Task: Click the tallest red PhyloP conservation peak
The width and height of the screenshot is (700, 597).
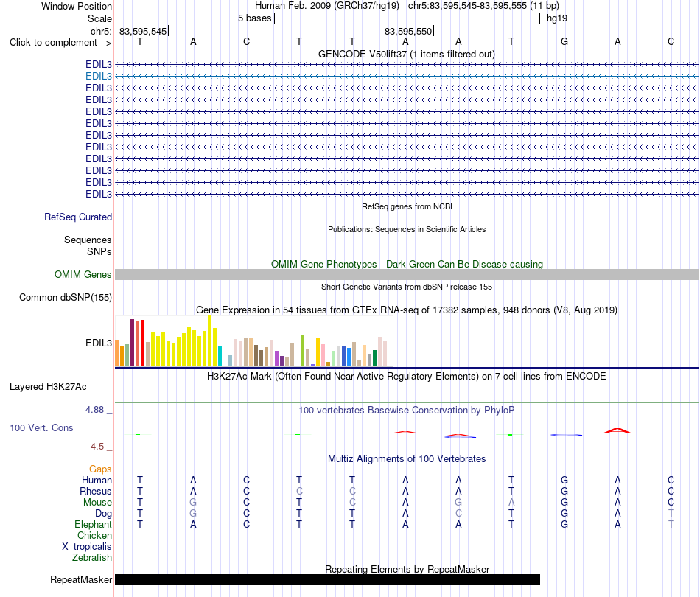Action: click(617, 431)
